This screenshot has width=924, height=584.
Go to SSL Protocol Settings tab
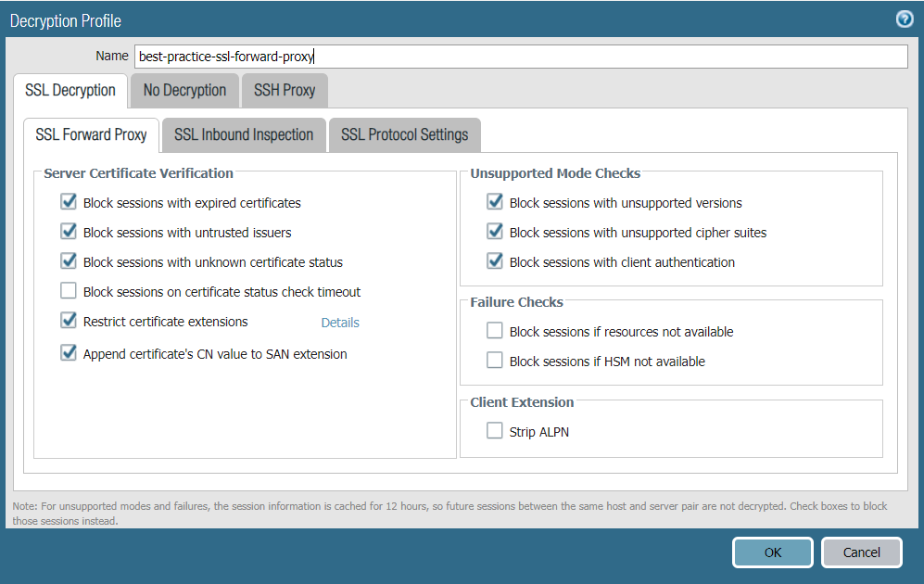click(x=404, y=134)
